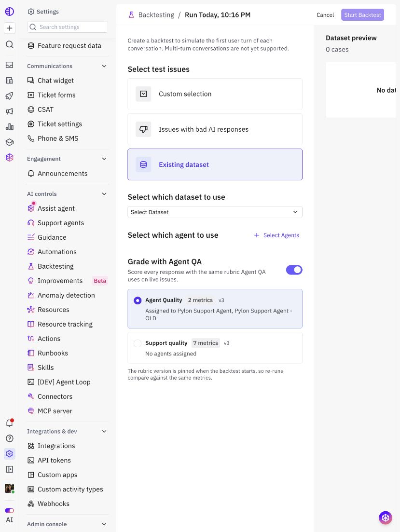This screenshot has width=400, height=532.
Task: Open the help question mark icon
Action: coord(10,438)
